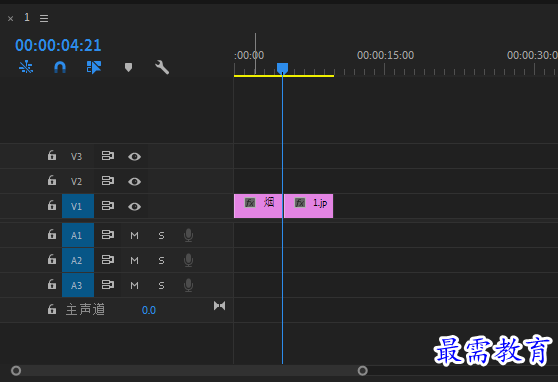Viewport: 558px width, 382px height.
Task: Toggle lock on track A1
Action: [x=52, y=234]
